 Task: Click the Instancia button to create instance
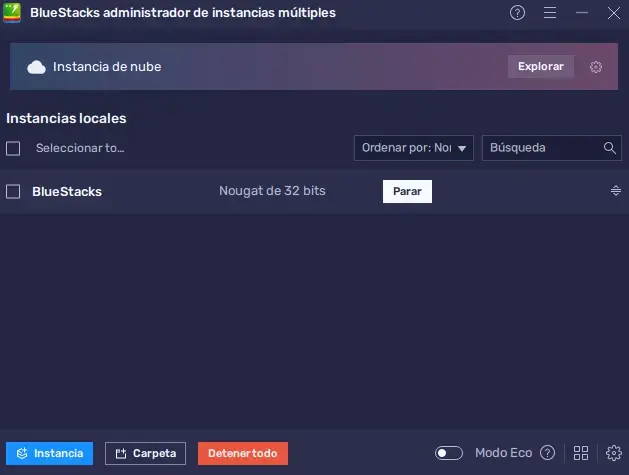[49, 453]
